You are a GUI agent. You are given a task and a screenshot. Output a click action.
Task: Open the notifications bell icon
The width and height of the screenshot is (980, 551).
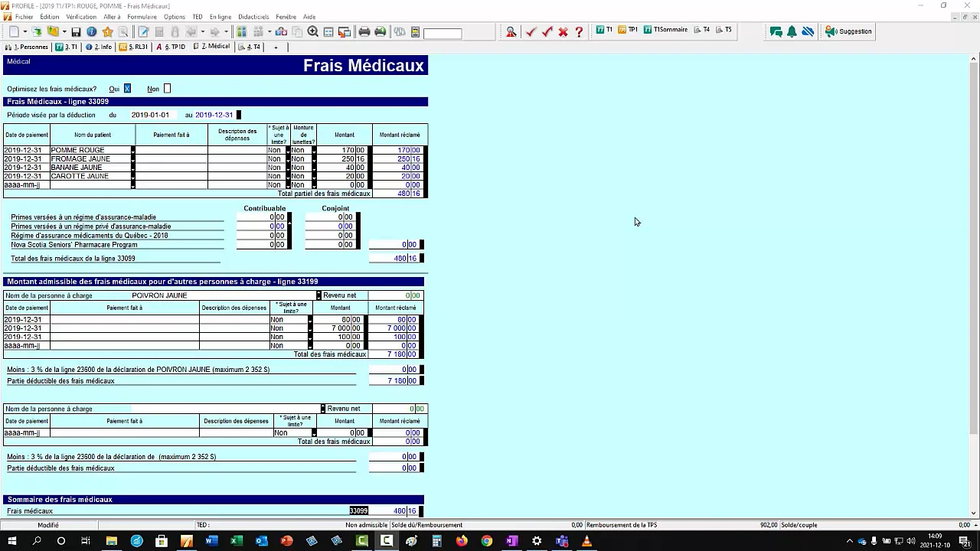click(792, 31)
